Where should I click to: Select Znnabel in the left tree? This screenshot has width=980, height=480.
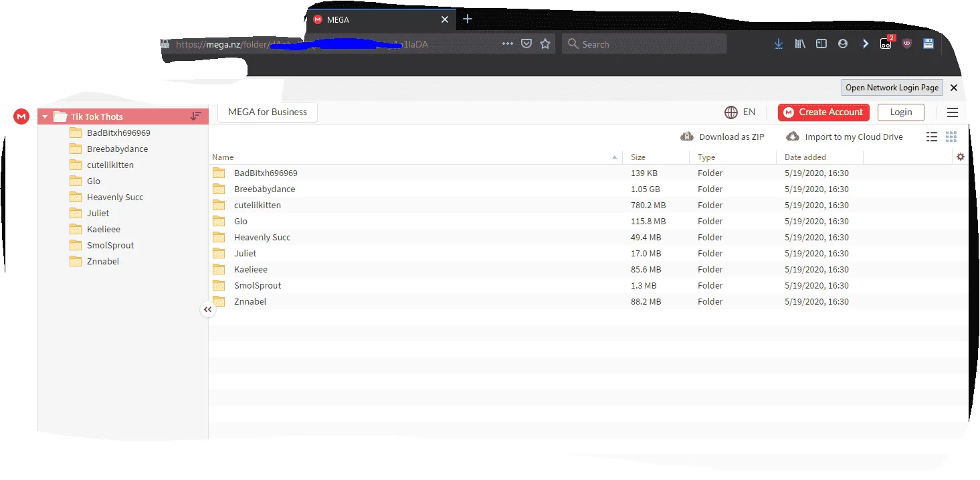click(x=102, y=261)
